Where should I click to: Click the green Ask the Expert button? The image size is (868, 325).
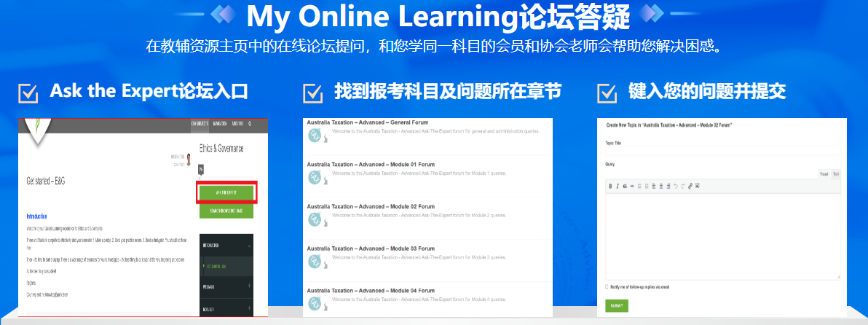point(225,192)
